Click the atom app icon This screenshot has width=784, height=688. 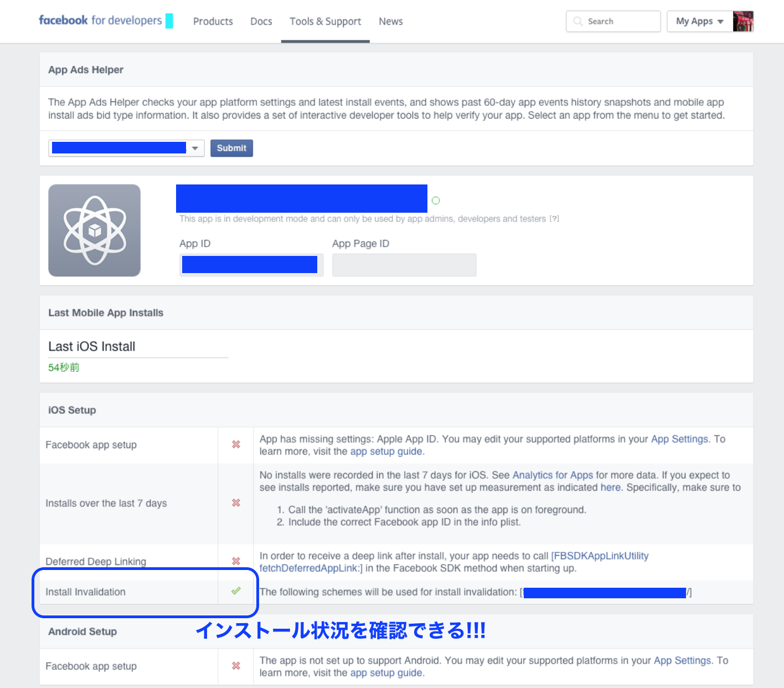(94, 230)
